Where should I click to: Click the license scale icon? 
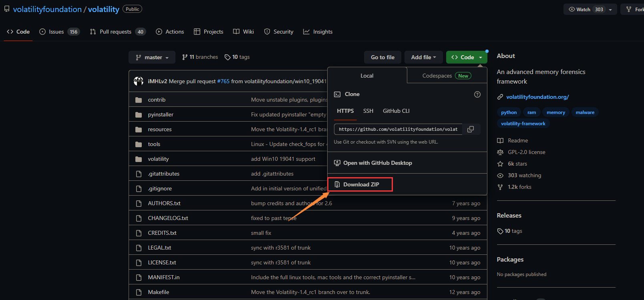(500, 152)
